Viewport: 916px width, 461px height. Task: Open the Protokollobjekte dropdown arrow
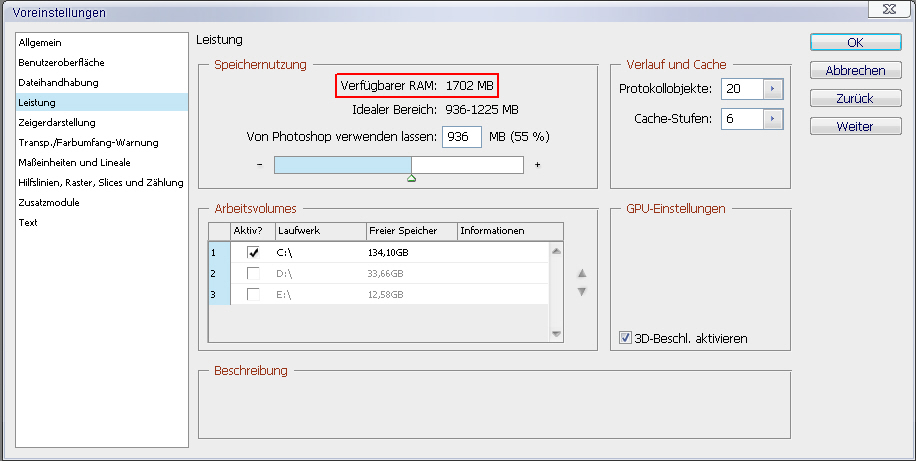click(771, 89)
